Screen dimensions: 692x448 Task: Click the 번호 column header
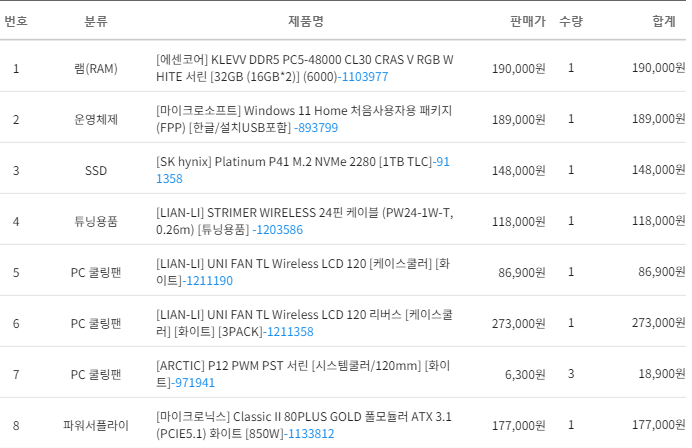click(16, 21)
